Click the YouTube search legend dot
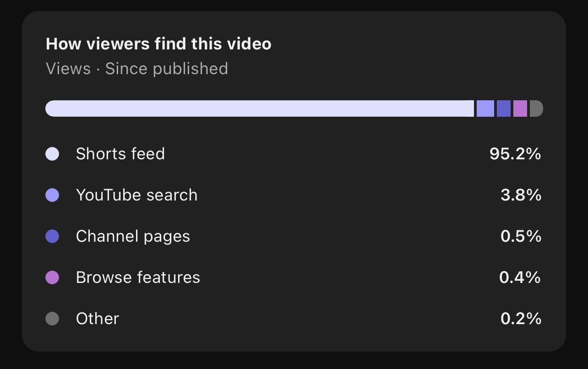 pos(52,195)
